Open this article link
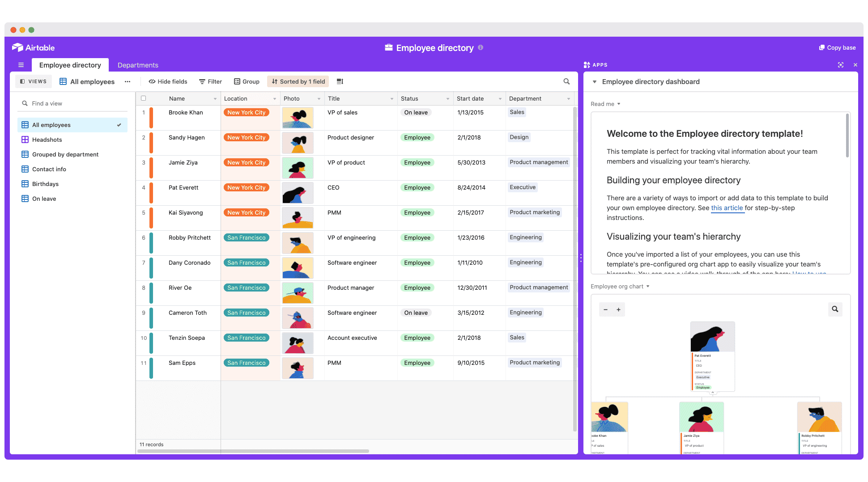This screenshot has width=868, height=482. point(728,208)
